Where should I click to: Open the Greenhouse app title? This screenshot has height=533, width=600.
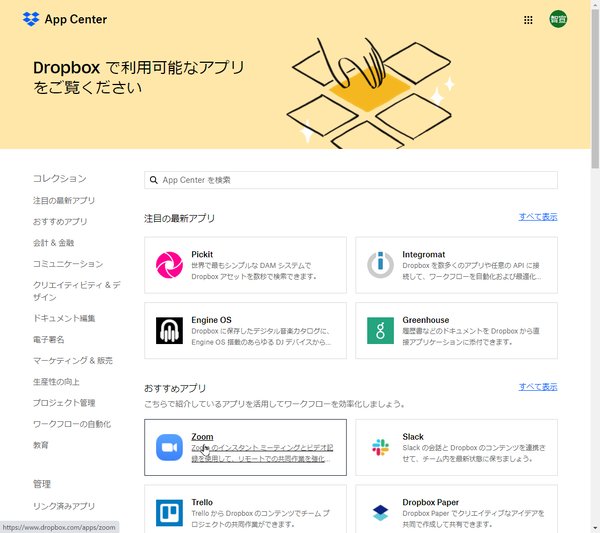pyautogui.click(x=426, y=320)
